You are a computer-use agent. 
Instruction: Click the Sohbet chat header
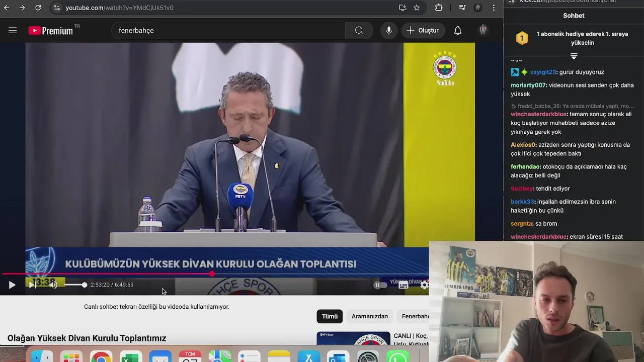(574, 16)
